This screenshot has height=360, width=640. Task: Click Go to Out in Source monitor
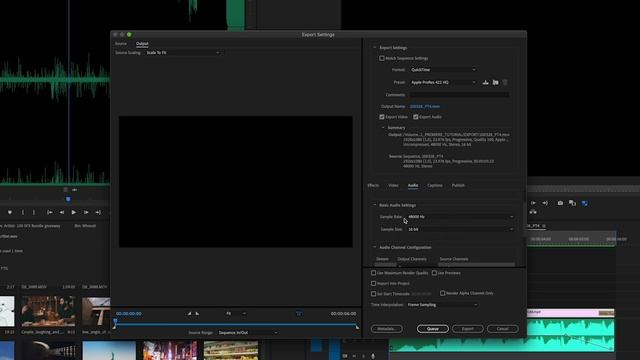[98, 212]
